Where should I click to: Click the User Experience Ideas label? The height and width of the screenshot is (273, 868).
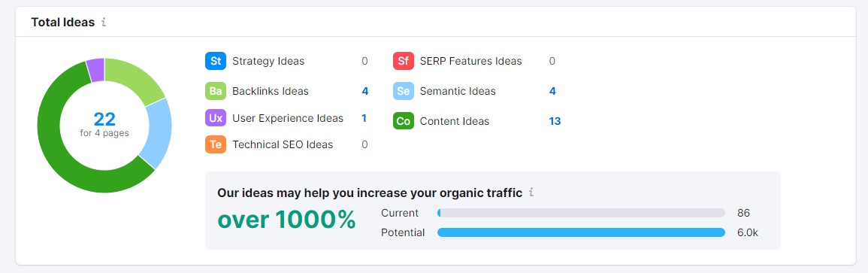(x=288, y=118)
